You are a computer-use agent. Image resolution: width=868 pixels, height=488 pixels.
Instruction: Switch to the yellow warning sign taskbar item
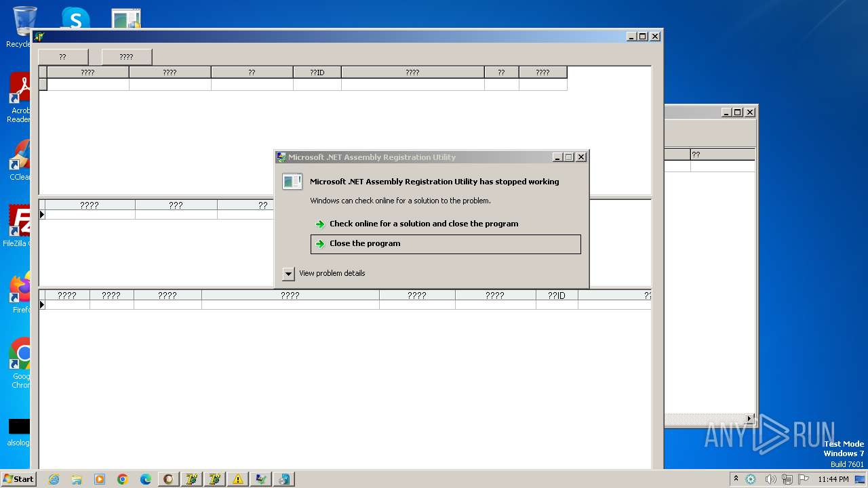pyautogui.click(x=237, y=479)
